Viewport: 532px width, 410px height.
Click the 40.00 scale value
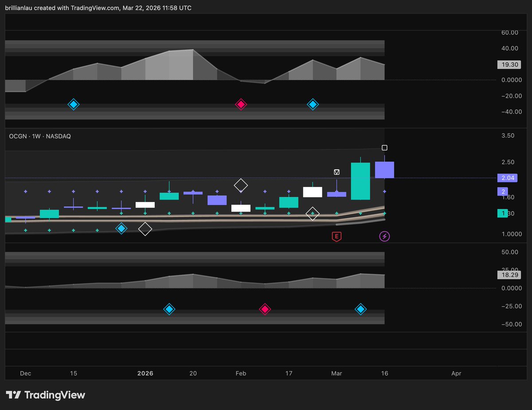point(509,48)
